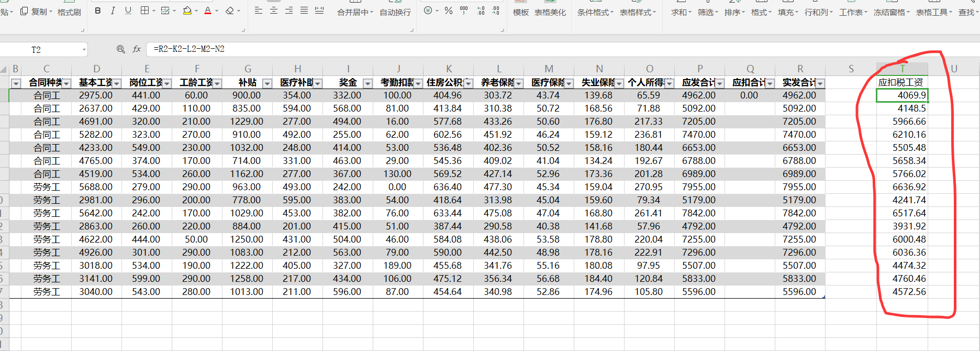Toggle underline formatting
The width and height of the screenshot is (980, 351).
[128, 11]
